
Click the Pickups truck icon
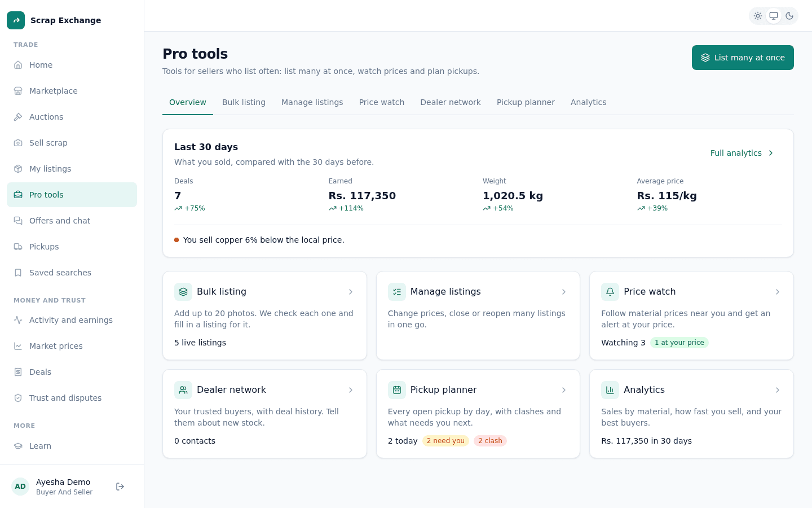pos(18,247)
